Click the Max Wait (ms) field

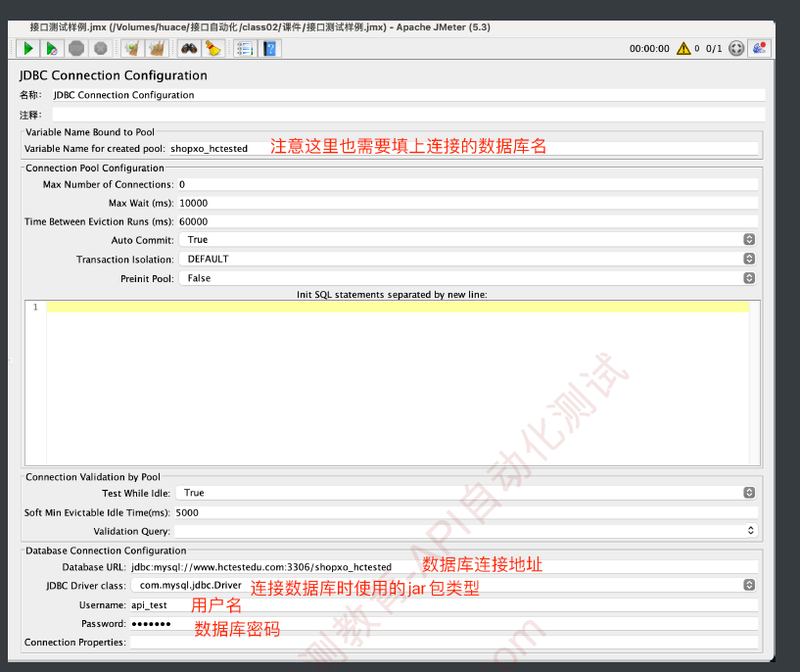click(x=467, y=203)
